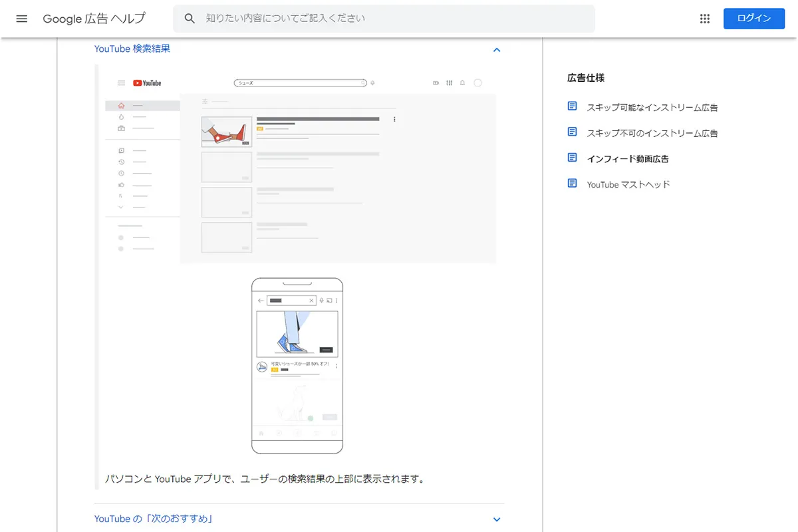This screenshot has width=798, height=532.
Task: Click the filter icon above the search results
Action: (204, 101)
